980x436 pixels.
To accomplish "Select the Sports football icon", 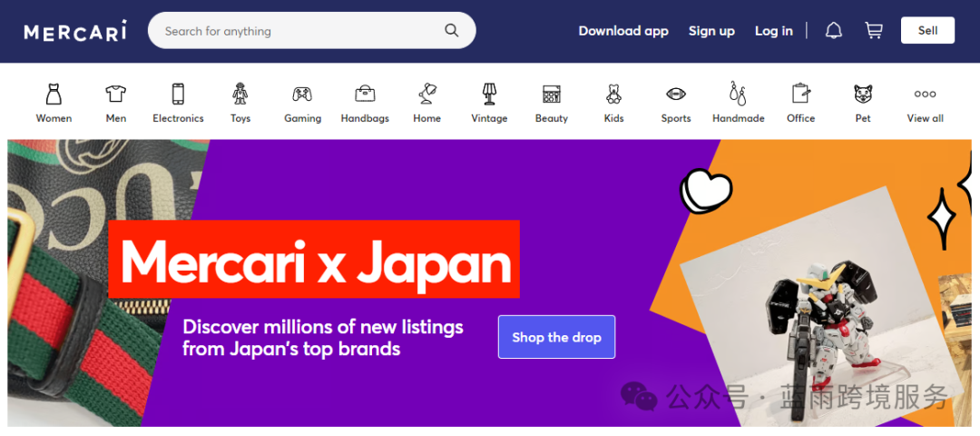I will tap(676, 94).
